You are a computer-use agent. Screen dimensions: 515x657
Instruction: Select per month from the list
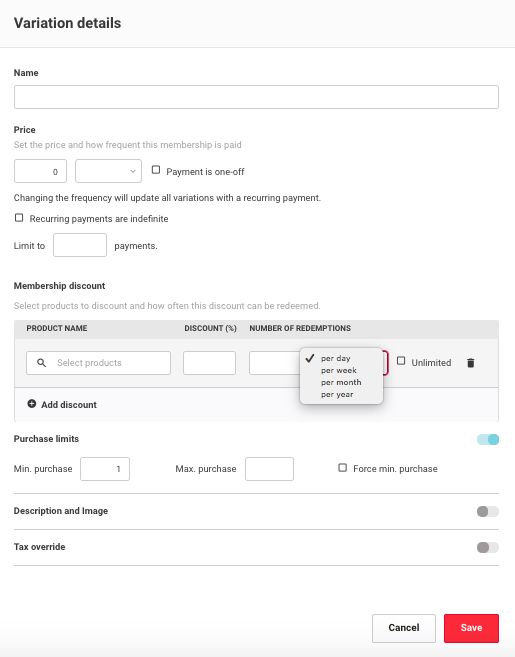click(341, 383)
